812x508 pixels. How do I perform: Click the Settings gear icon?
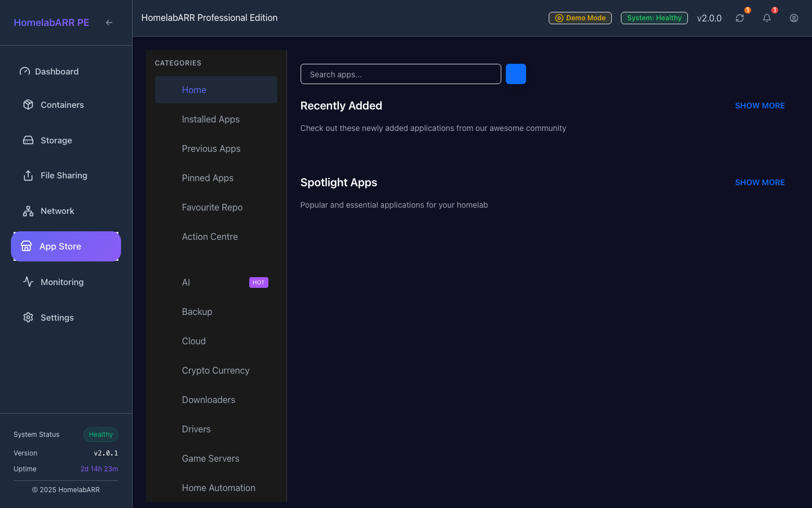point(28,318)
